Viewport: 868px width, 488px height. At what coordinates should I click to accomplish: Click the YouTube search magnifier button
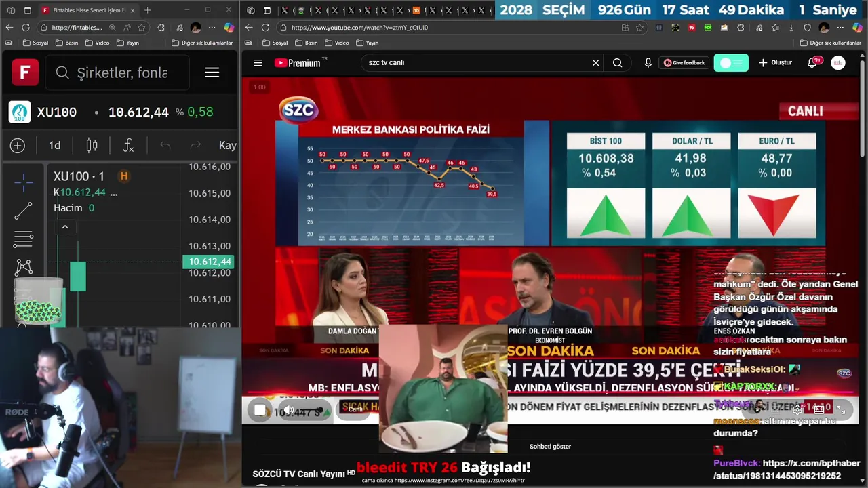point(617,62)
